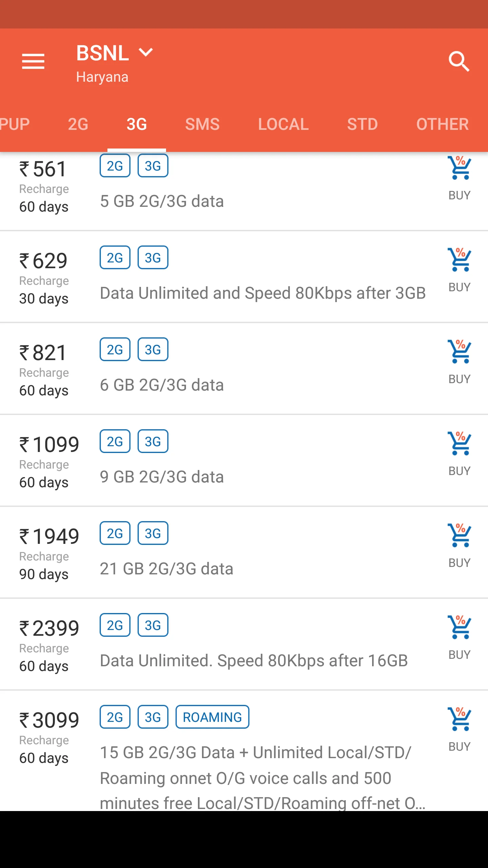Expand the BSNL operator dropdown arrow

146,53
